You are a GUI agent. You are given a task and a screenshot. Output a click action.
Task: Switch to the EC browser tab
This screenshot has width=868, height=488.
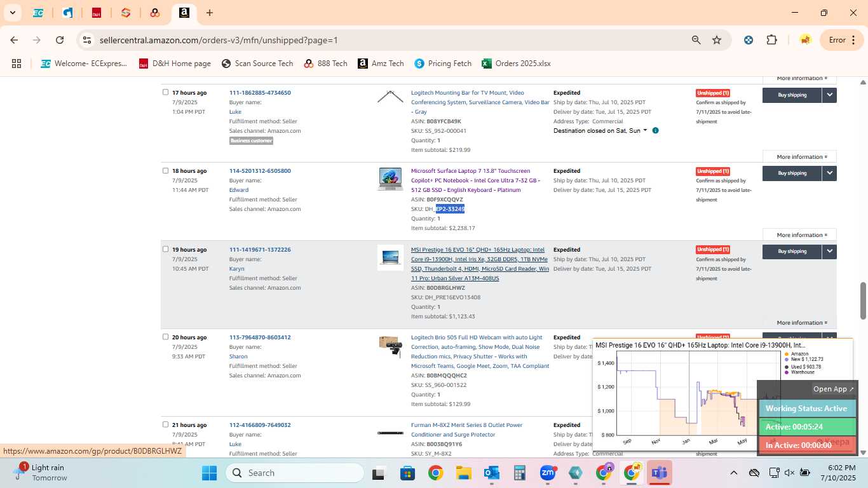(x=38, y=13)
